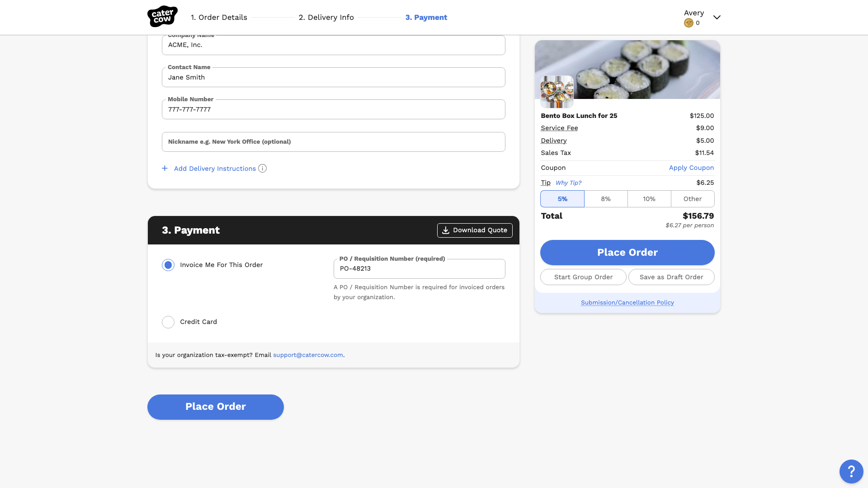Click the $156.79 total amount

[698, 216]
